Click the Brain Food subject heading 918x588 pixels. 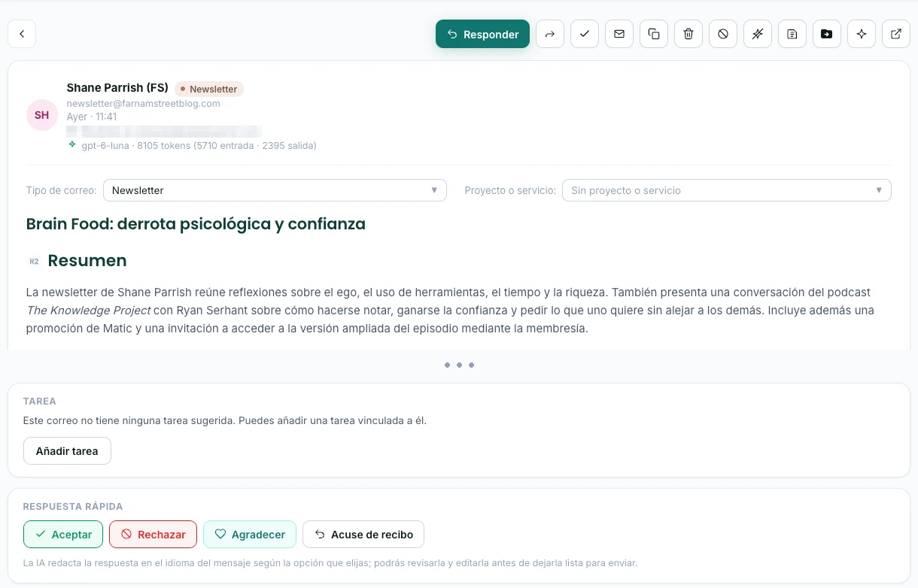click(196, 224)
